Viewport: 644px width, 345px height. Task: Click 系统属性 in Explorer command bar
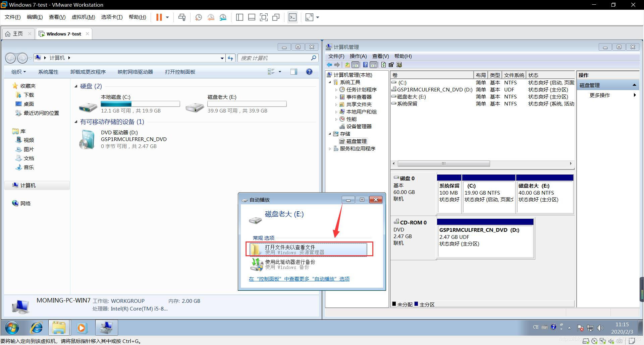point(48,72)
